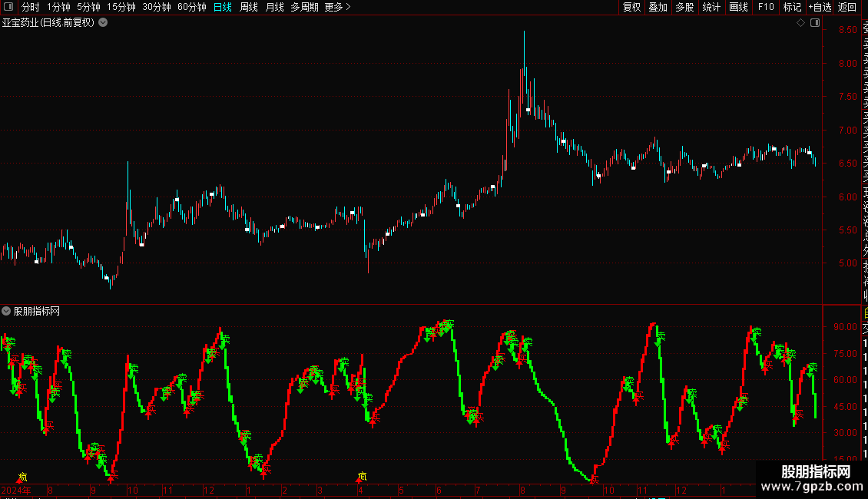The height and width of the screenshot is (499, 868).
Task: Add stock via +自选 button
Action: pyautogui.click(x=820, y=7)
